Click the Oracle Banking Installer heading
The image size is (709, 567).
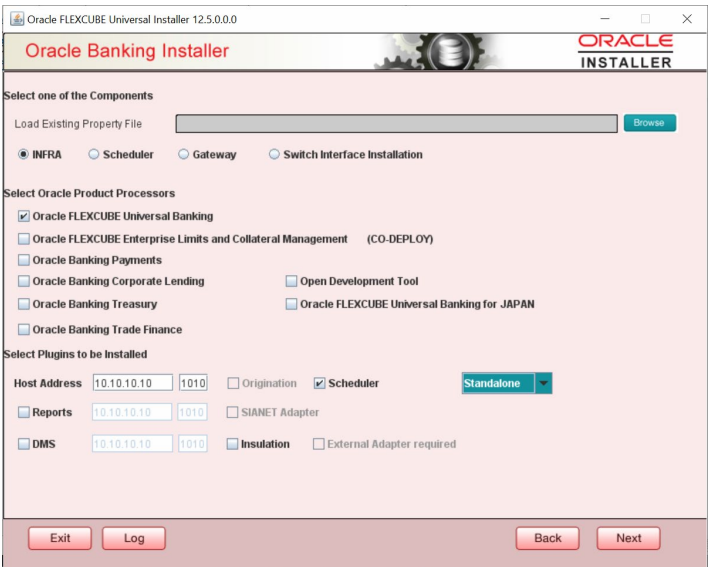[x=127, y=51]
